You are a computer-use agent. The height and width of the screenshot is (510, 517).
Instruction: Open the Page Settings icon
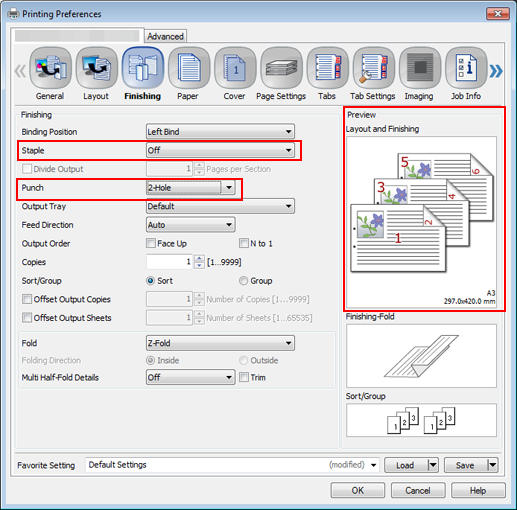point(281,68)
